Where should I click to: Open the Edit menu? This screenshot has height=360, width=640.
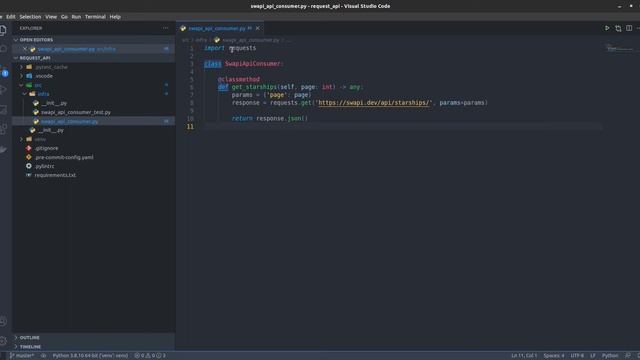11,17
